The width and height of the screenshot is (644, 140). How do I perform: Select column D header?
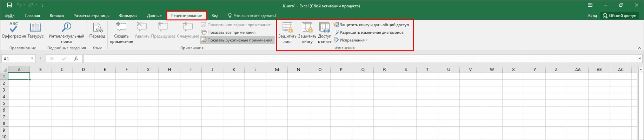click(x=83, y=69)
